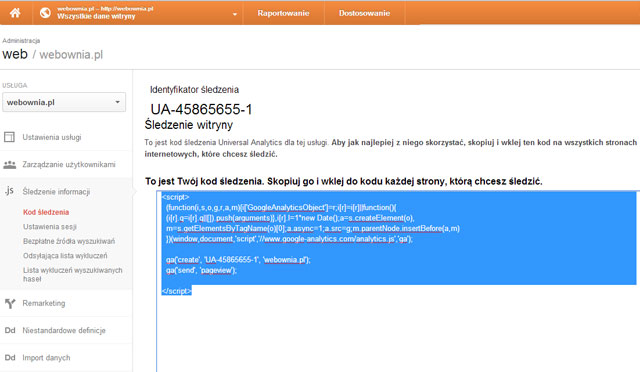The image size is (640, 372).
Task: Open the Raportowanie tab
Action: [x=283, y=13]
